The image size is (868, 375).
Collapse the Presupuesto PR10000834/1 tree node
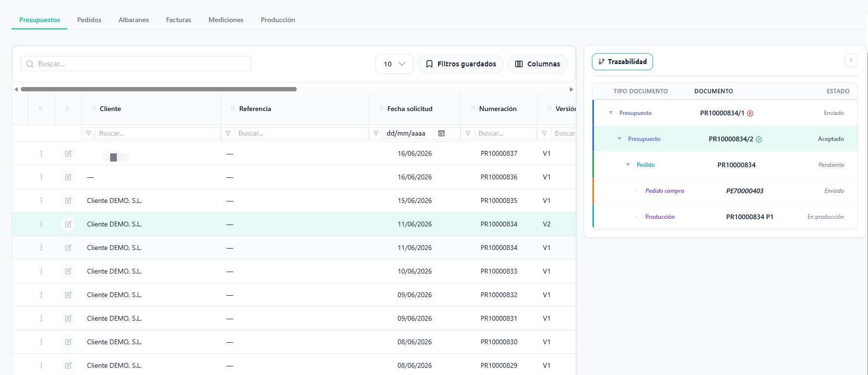[x=611, y=113]
